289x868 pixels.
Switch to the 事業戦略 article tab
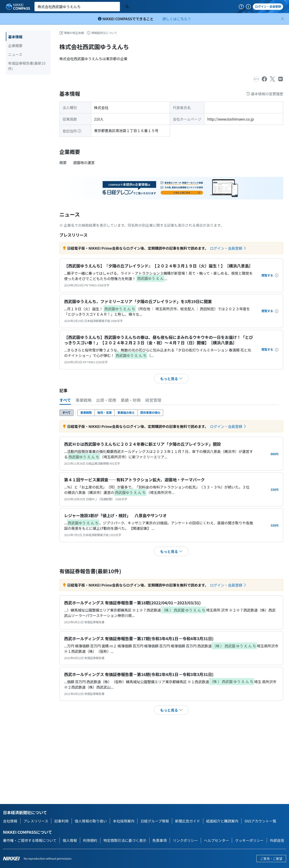click(84, 400)
